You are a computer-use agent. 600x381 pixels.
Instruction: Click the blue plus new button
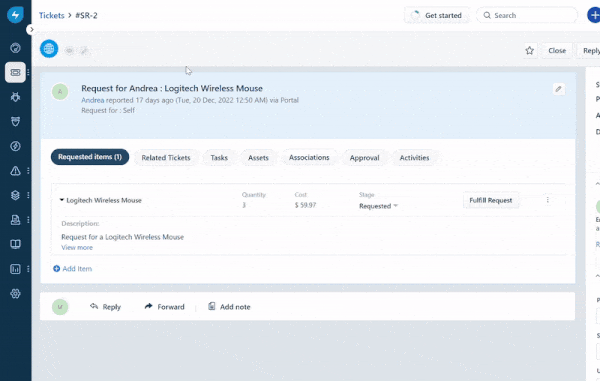[593, 15]
